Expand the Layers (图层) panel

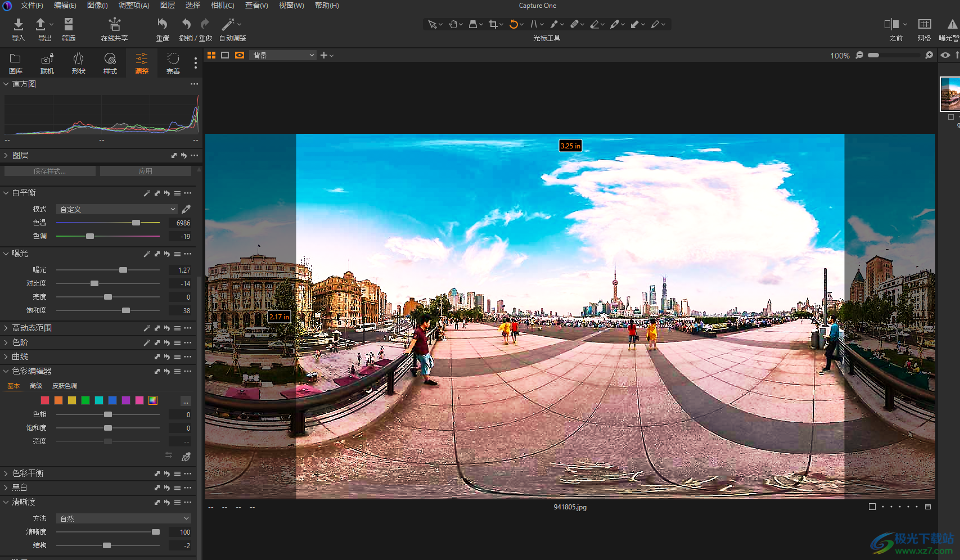(x=6, y=155)
